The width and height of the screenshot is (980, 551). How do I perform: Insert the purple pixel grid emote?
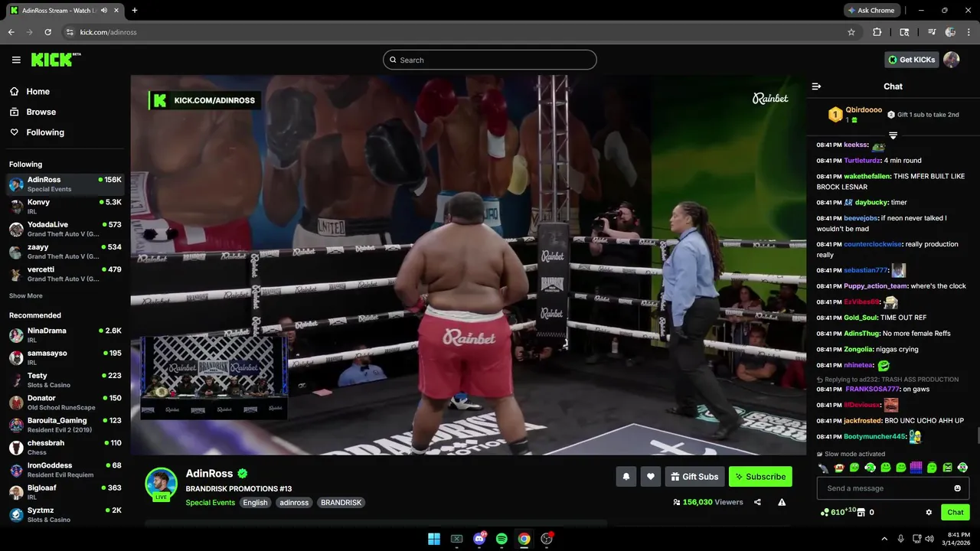[916, 468]
